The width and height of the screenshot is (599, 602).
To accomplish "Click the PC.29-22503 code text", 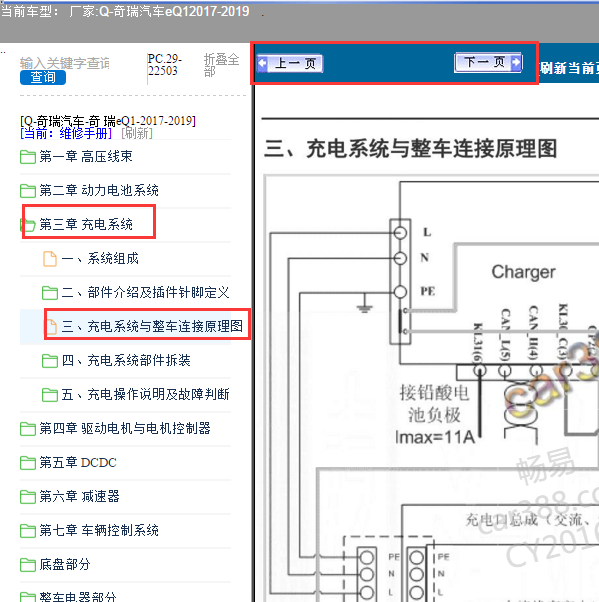I will (x=165, y=65).
